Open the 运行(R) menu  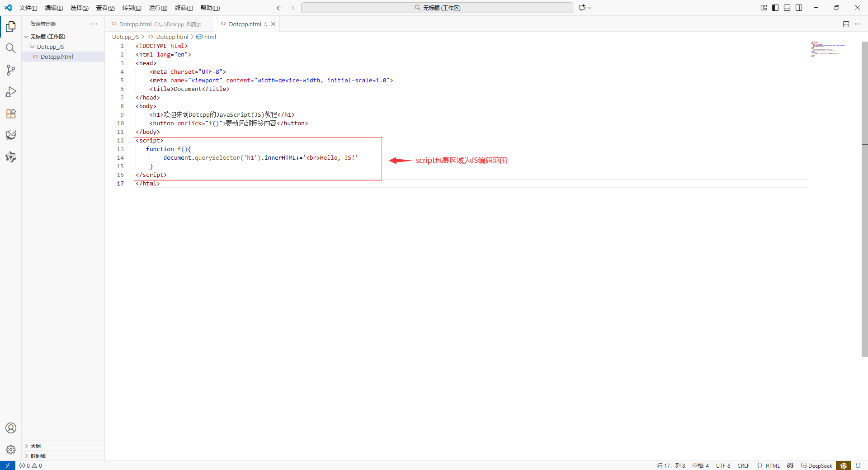[157, 8]
